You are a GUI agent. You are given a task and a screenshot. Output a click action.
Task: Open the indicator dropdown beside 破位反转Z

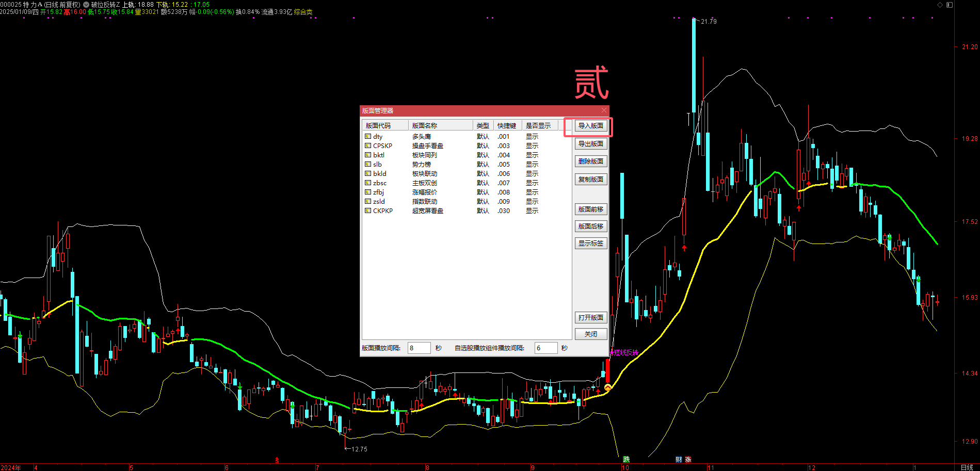pos(86,5)
